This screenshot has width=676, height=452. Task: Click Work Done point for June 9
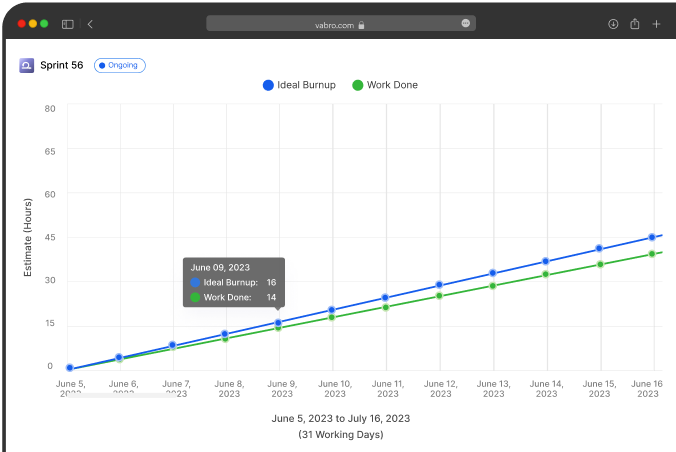click(278, 328)
